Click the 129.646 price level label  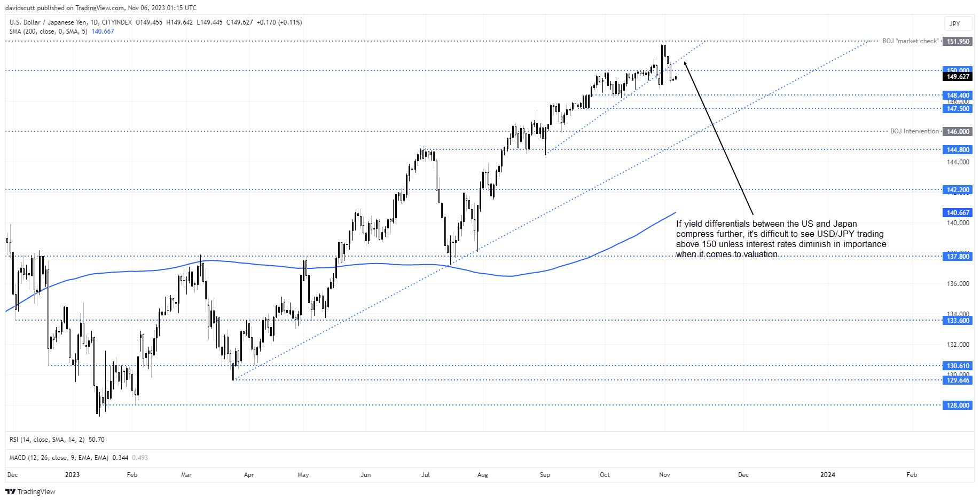point(958,380)
